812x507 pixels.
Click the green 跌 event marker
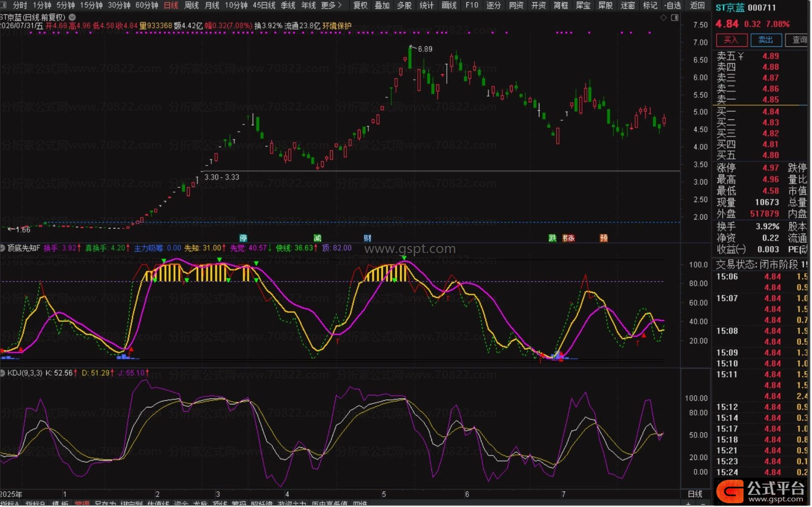point(552,238)
